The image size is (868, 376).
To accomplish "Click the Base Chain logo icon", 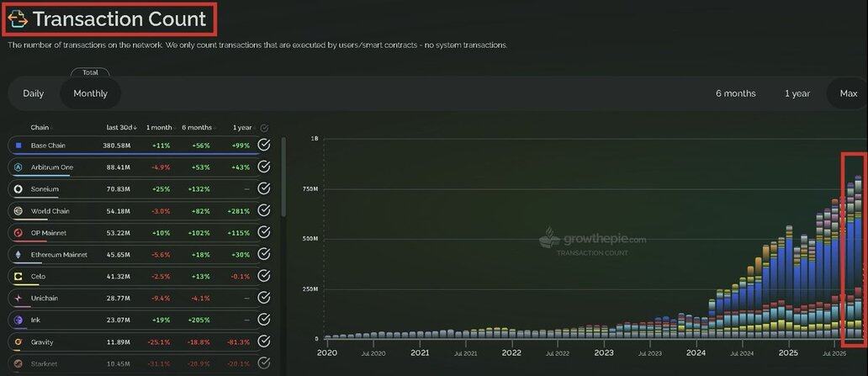I will (19, 146).
